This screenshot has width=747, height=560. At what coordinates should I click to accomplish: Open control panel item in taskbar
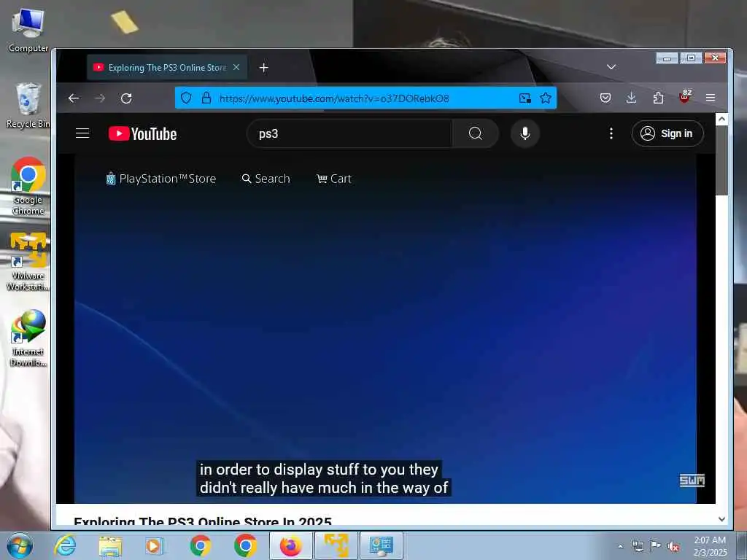[x=381, y=545]
